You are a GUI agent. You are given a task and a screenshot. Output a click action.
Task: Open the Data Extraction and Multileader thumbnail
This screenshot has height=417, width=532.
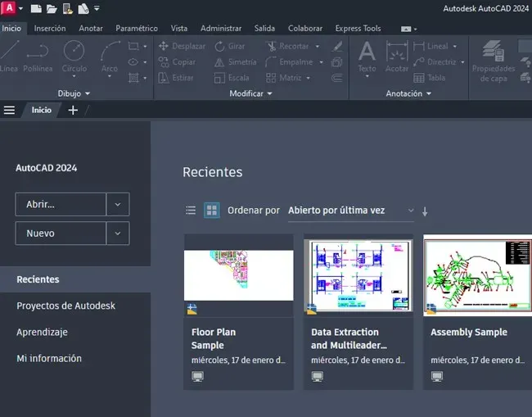pyautogui.click(x=358, y=275)
